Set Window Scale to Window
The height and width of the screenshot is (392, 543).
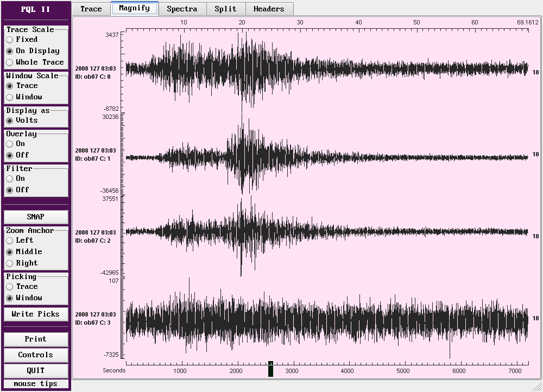click(10, 97)
